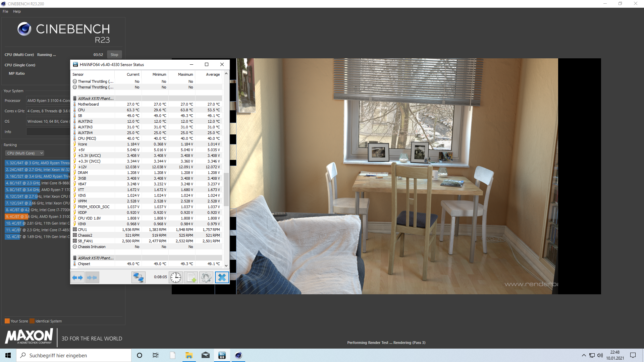Open Cinebench from Windows taskbar
Viewport: 644px width, 362px height.
pyautogui.click(x=238, y=355)
